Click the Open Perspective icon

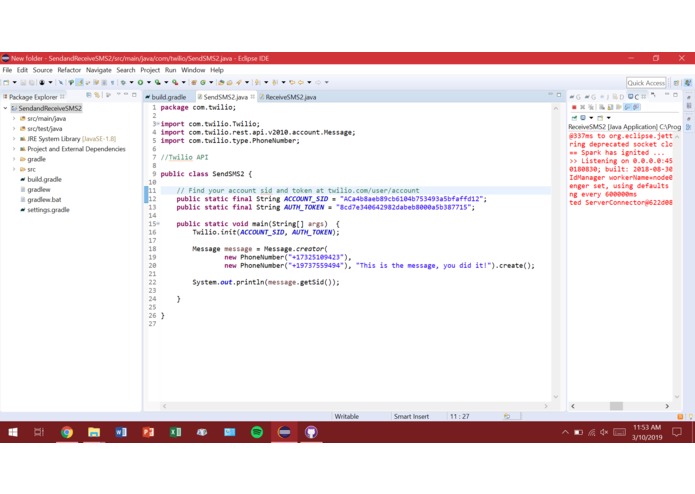[676, 83]
